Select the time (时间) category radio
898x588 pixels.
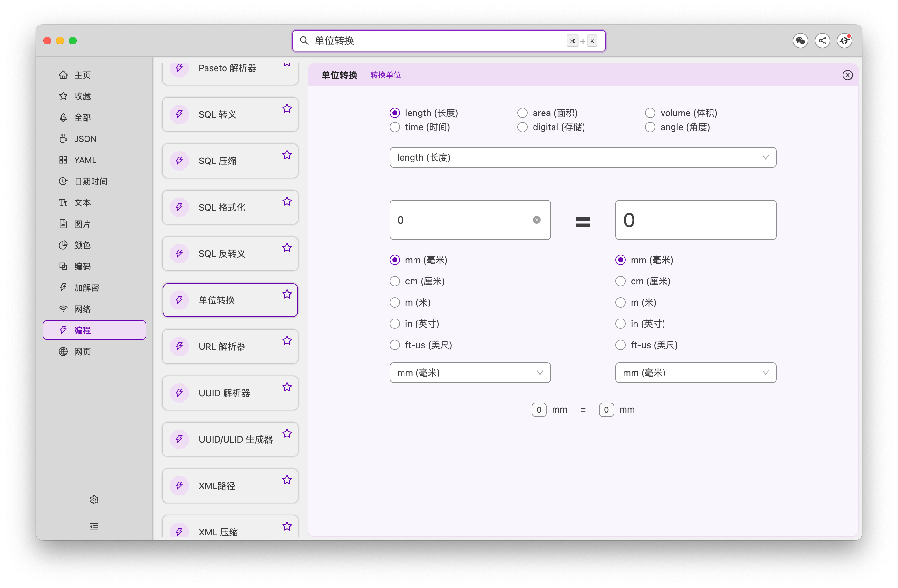click(395, 127)
